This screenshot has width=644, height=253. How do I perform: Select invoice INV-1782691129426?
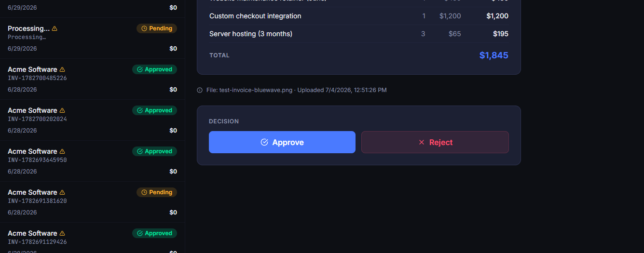(92, 238)
